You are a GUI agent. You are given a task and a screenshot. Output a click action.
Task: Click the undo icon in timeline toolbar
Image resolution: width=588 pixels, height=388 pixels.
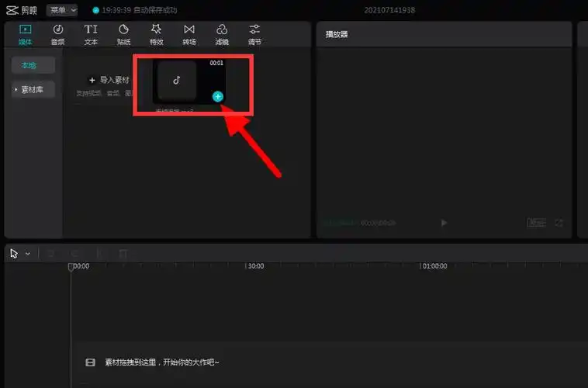pos(51,254)
